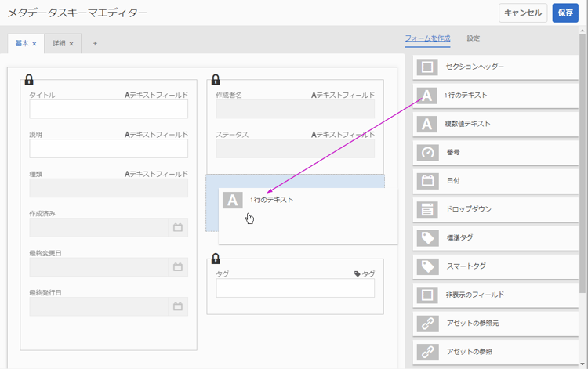This screenshot has height=369, width=588.
Task: Click the 番号 component label
Action: pyautogui.click(x=453, y=152)
